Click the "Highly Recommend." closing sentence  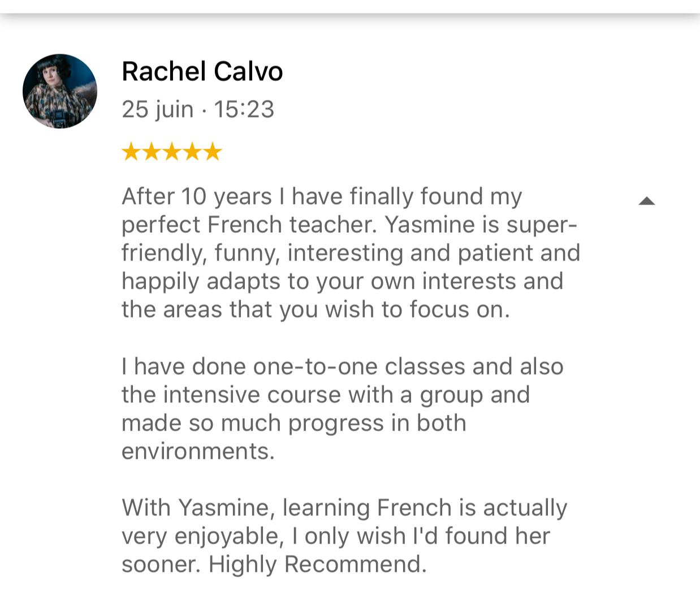click(x=318, y=564)
